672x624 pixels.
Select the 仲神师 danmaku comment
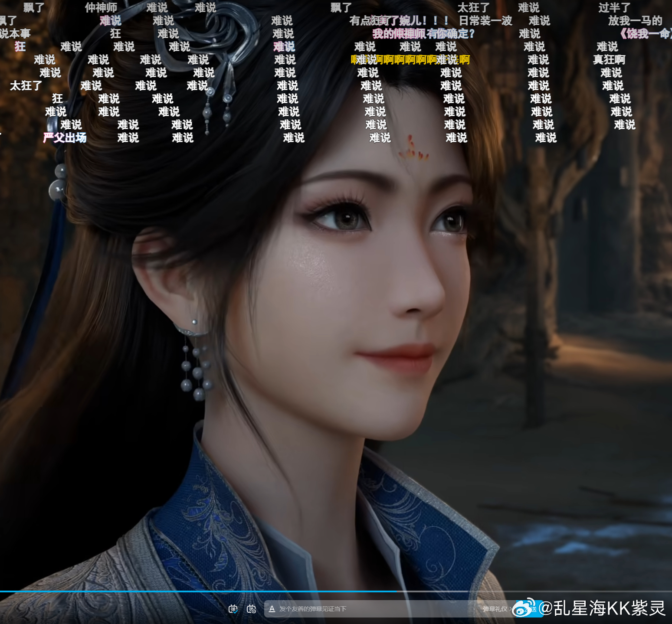(x=101, y=8)
